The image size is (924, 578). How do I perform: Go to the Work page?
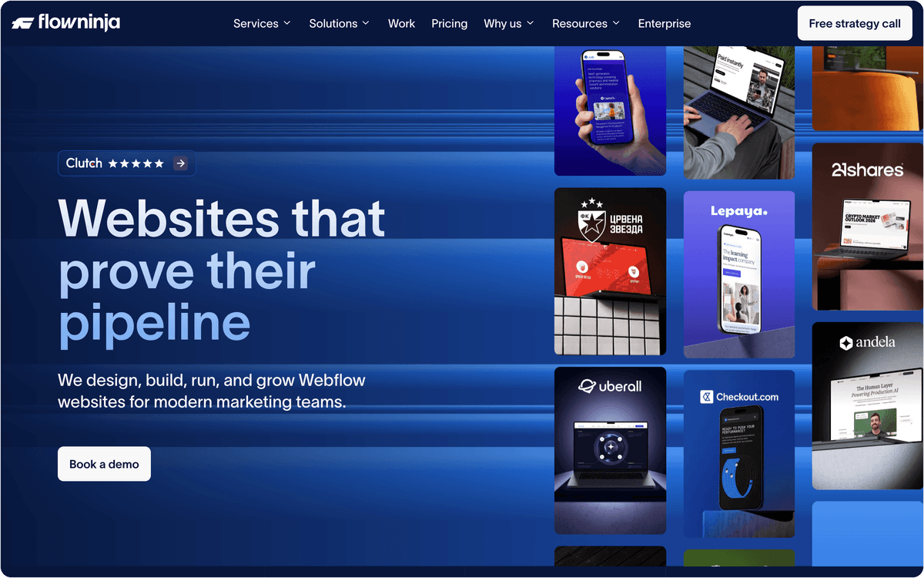[x=401, y=24]
